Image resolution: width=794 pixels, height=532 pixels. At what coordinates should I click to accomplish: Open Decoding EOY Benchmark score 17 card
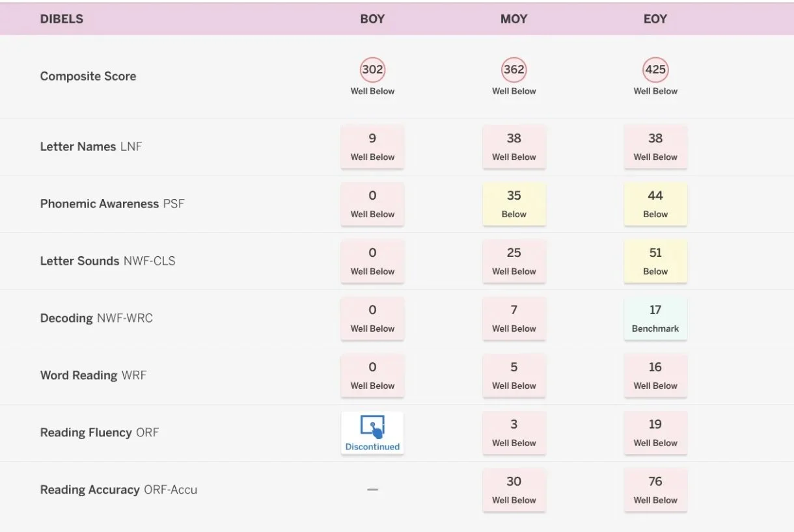[x=655, y=318]
